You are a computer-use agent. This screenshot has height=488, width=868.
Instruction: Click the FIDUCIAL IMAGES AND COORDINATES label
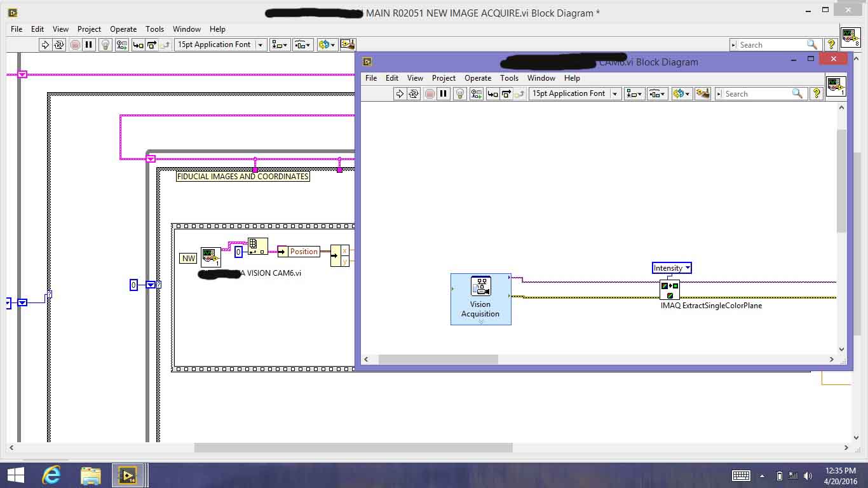point(243,177)
